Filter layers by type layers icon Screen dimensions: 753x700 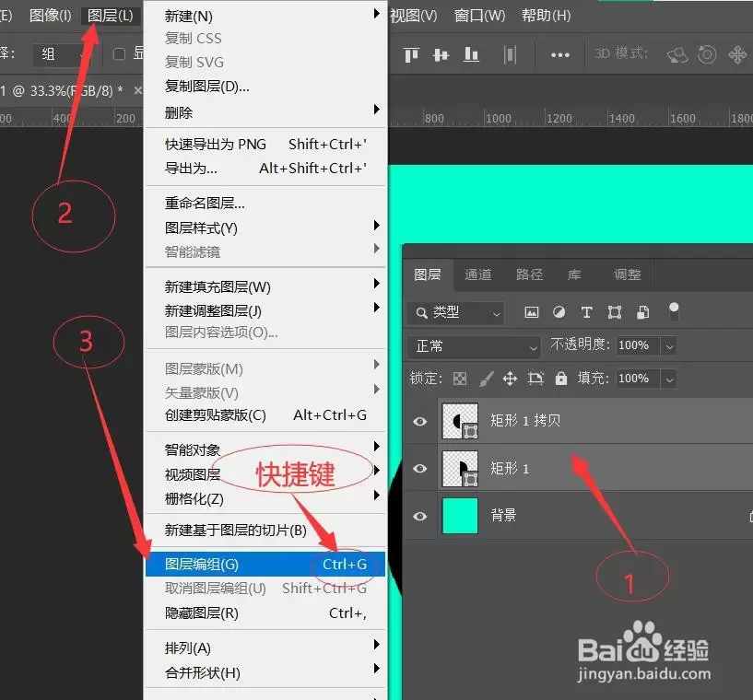pyautogui.click(x=586, y=312)
